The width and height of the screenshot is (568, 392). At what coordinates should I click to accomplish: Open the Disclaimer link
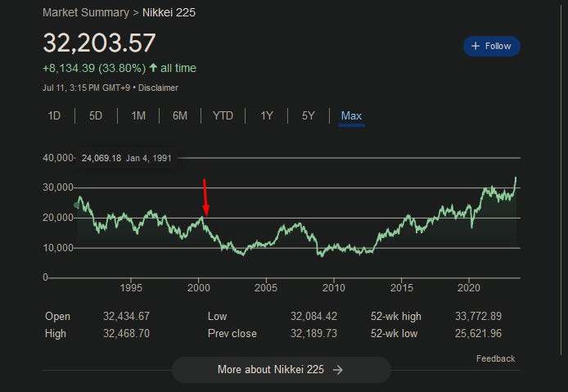click(x=158, y=88)
